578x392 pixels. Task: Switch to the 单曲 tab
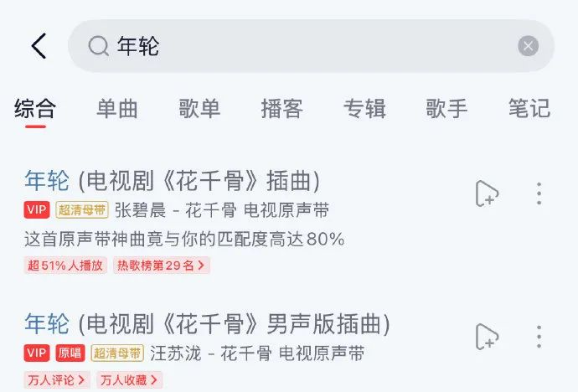point(117,108)
